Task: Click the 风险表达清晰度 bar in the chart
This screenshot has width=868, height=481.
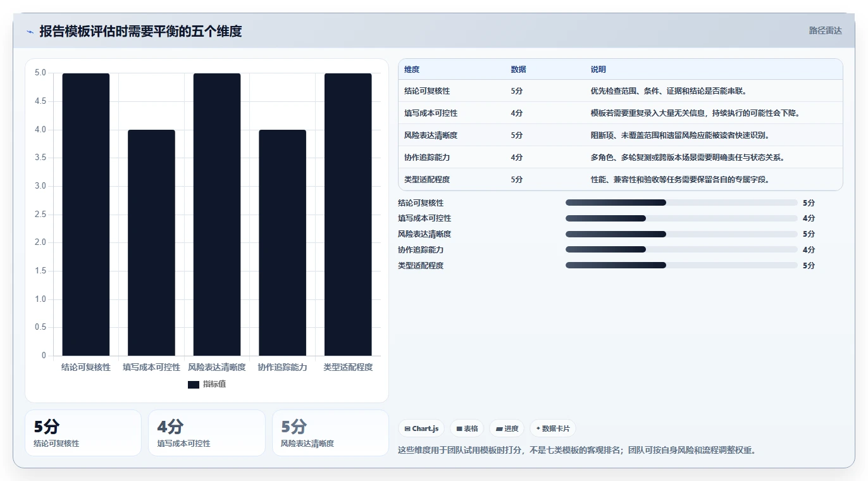Action: point(217,215)
